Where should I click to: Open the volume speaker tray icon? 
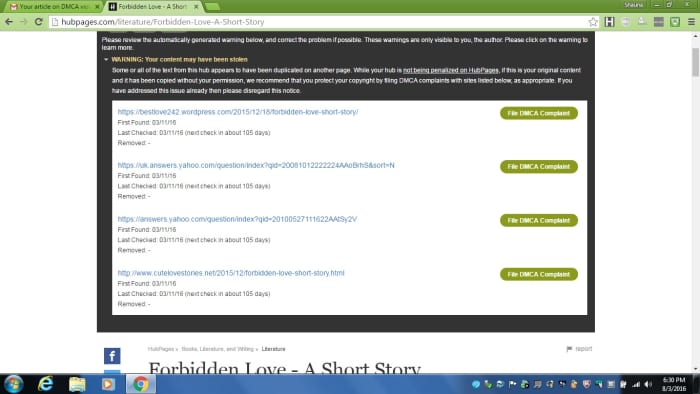coord(648,384)
